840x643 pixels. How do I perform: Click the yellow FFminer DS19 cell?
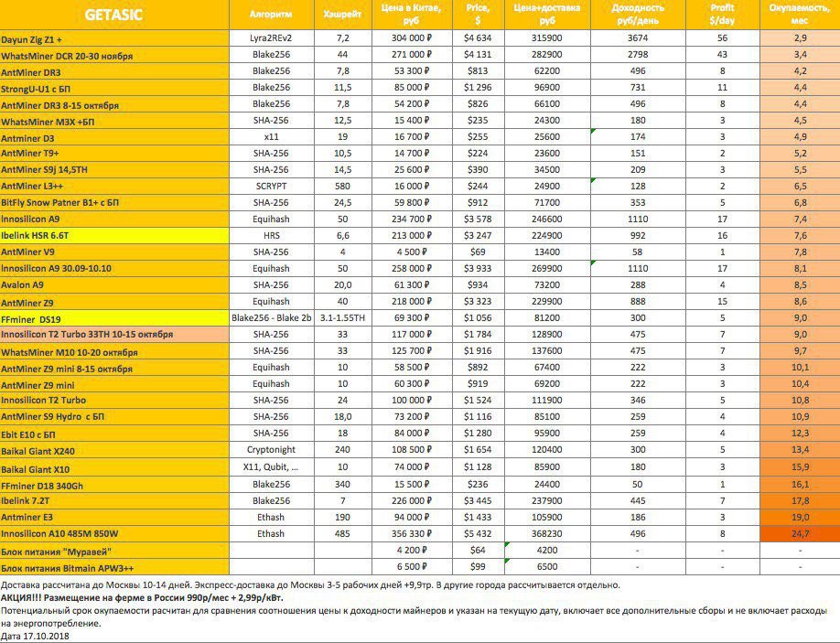(114, 318)
